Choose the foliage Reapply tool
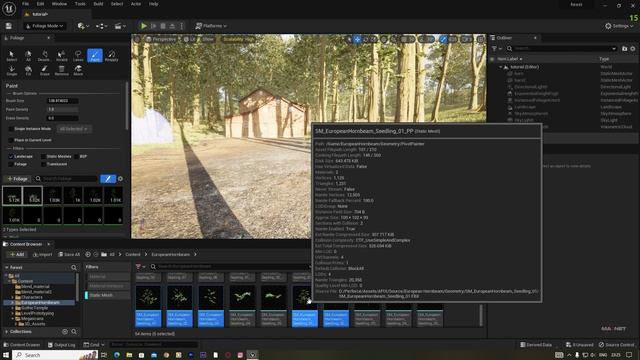The width and height of the screenshot is (640, 360). [111, 56]
